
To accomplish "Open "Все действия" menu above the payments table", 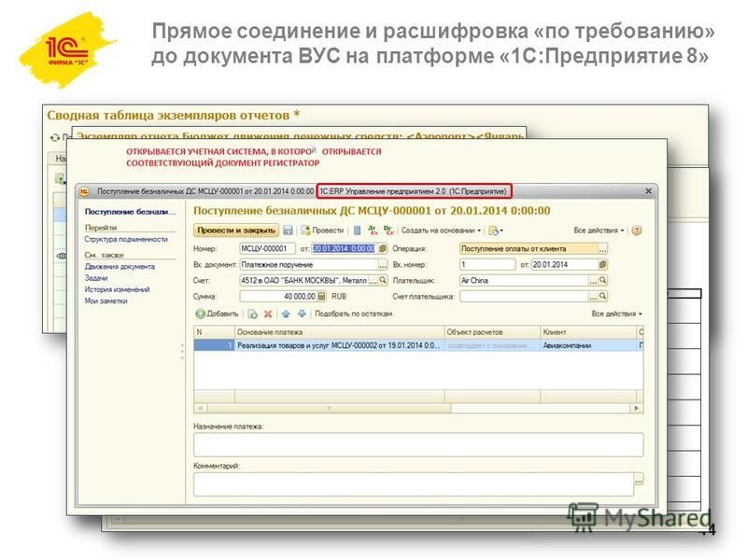I will point(617,314).
